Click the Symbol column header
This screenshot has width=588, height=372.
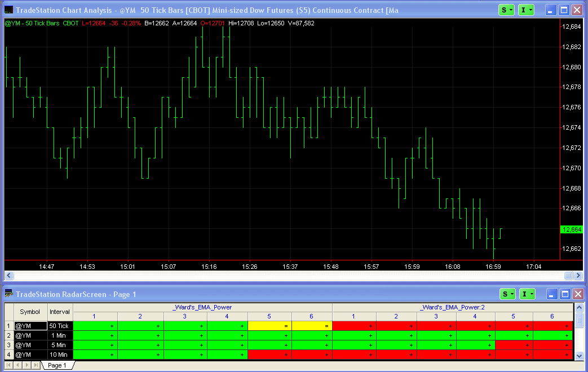[30, 312]
